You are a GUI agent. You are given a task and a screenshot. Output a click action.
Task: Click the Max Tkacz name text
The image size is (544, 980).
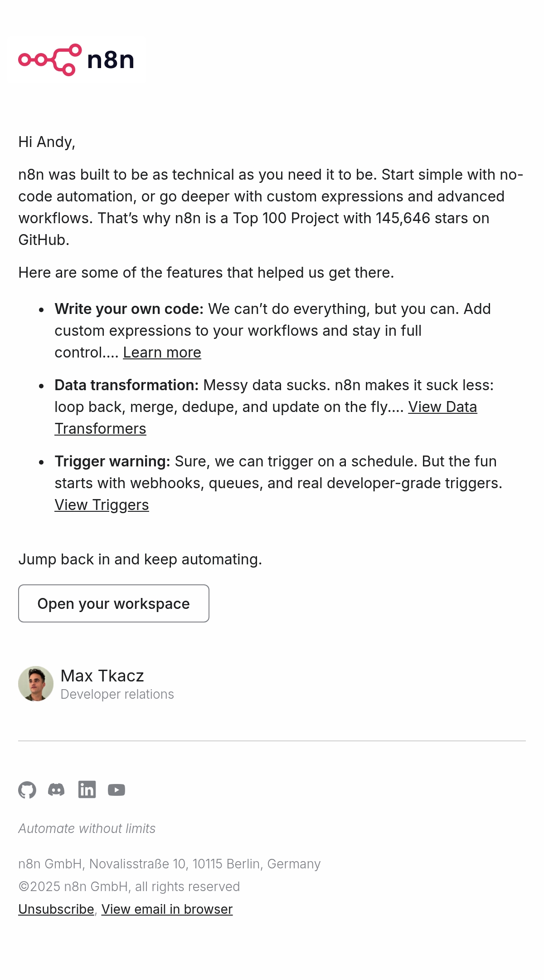coord(102,676)
